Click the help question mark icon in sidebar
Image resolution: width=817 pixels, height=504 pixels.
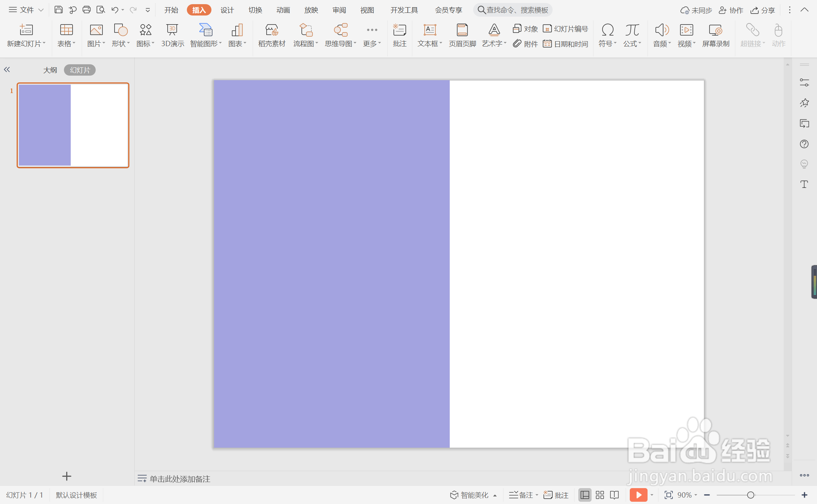pos(804,144)
